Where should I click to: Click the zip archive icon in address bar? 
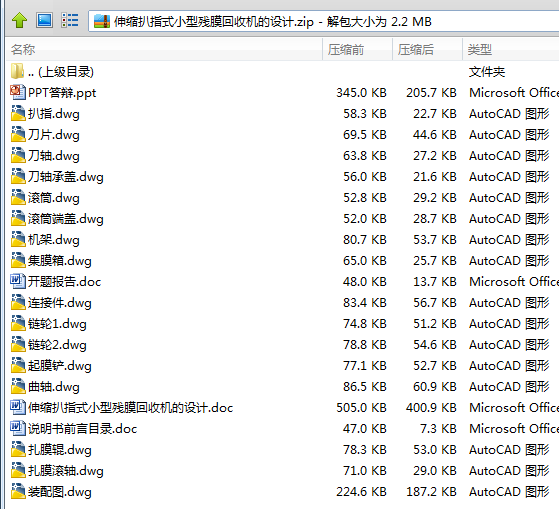pyautogui.click(x=102, y=21)
